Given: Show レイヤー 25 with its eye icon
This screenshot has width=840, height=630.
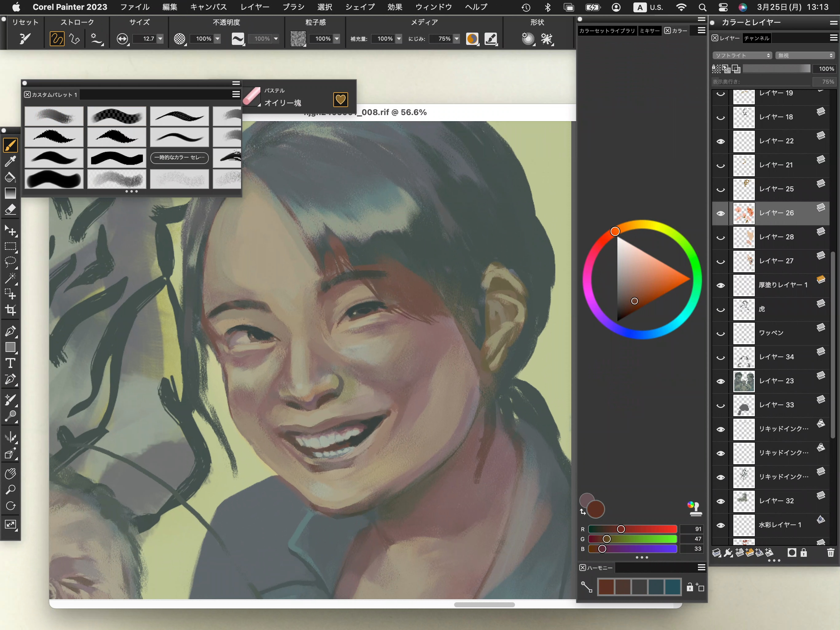Looking at the screenshot, I should [720, 189].
